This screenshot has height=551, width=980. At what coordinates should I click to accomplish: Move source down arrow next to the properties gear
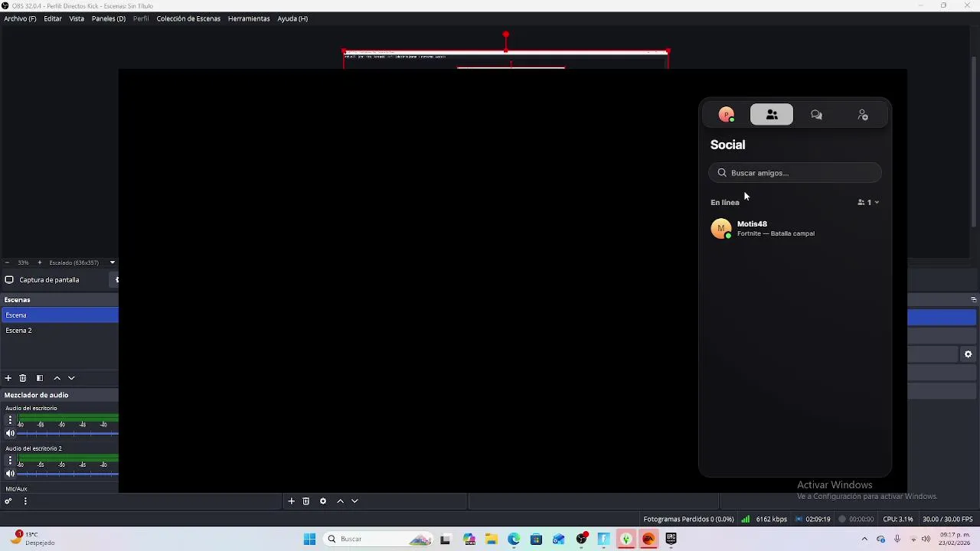[354, 501]
